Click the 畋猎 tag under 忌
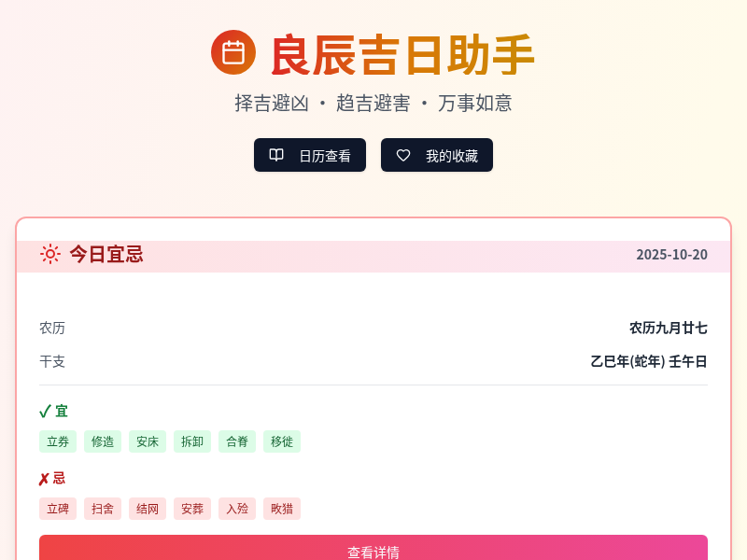This screenshot has height=560, width=747. coord(282,509)
